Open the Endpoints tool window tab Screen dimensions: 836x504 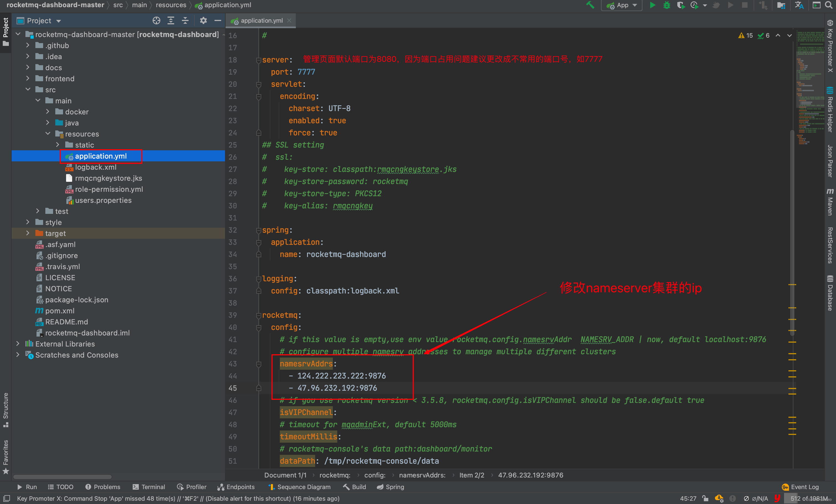click(236, 487)
